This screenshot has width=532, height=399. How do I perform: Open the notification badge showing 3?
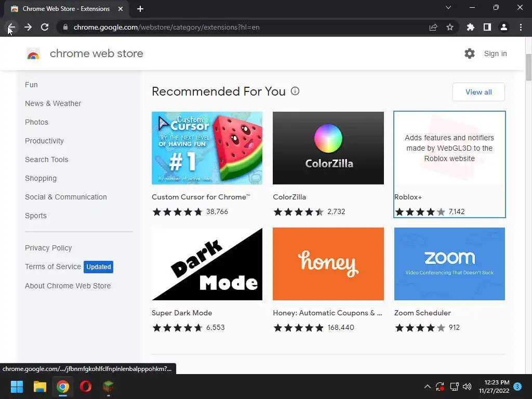pyautogui.click(x=517, y=387)
